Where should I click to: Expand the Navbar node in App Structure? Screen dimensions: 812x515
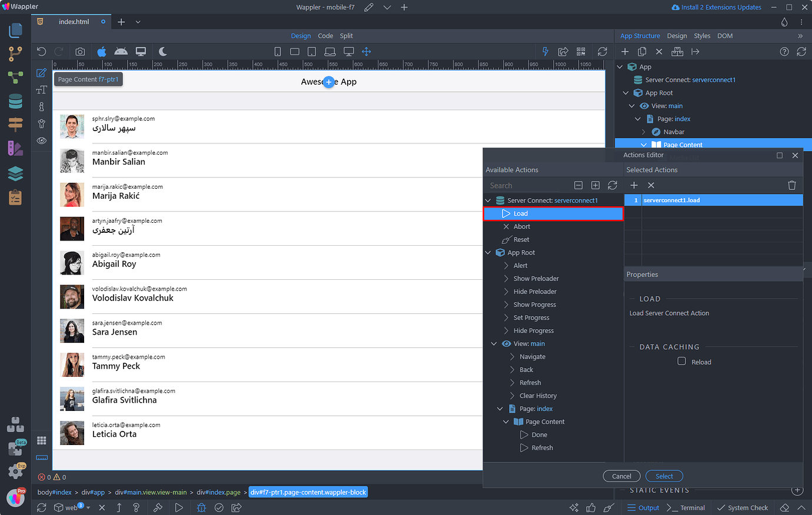click(644, 131)
